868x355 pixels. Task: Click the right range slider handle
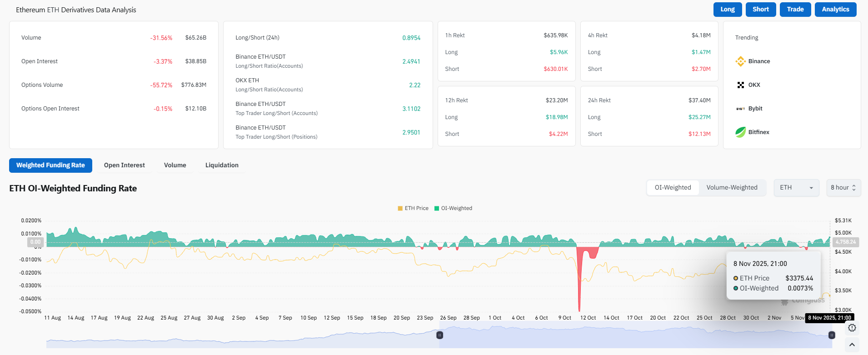click(x=832, y=335)
